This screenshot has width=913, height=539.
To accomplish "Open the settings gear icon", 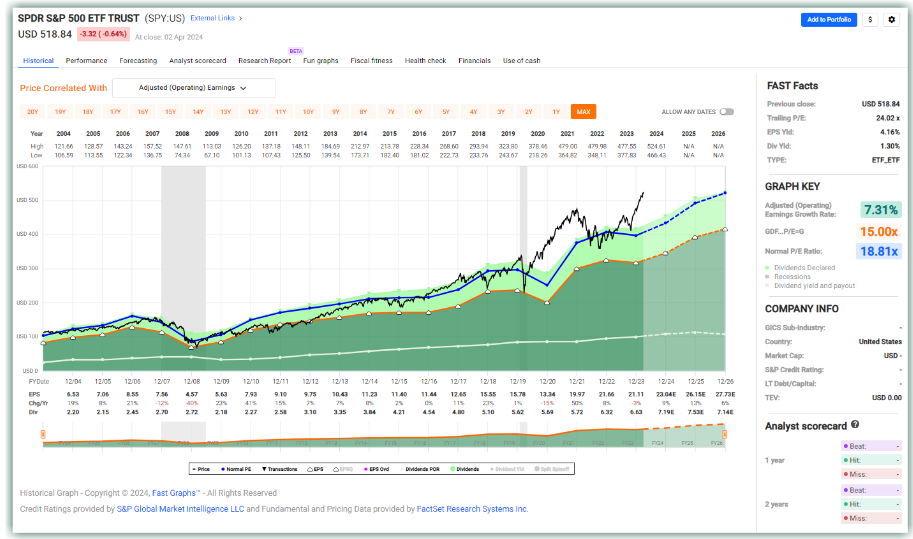I will click(891, 20).
